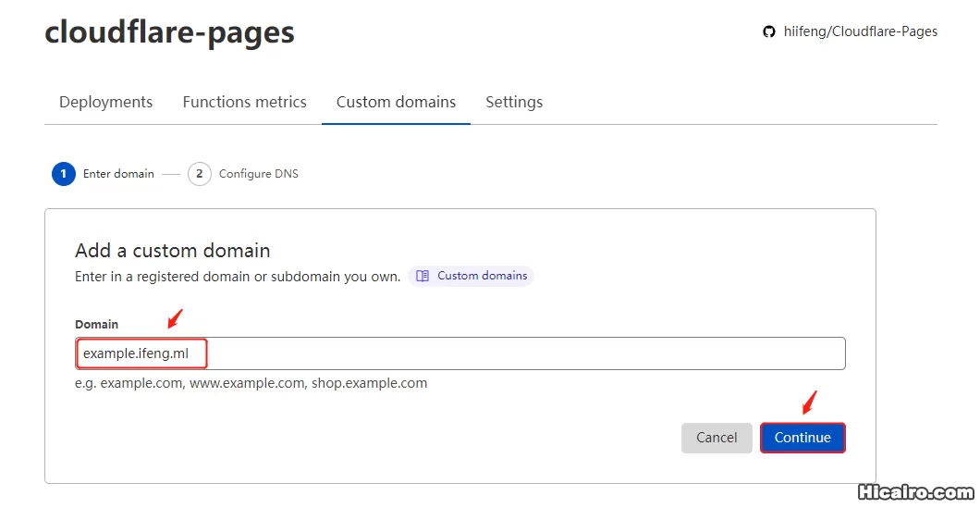
Task: Click the Domain field label
Action: pos(96,324)
